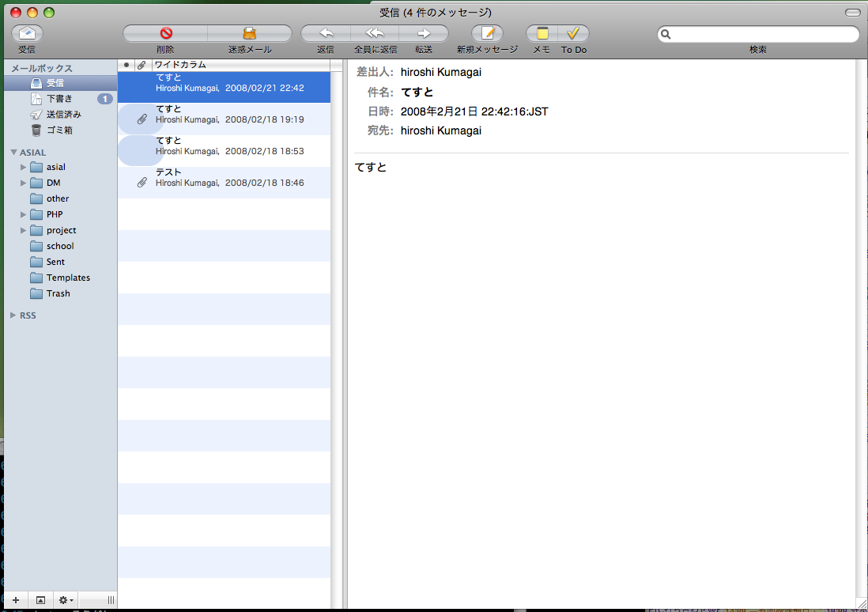Click the Delete (削除) toolbar icon
This screenshot has height=612, width=868.
(165, 34)
